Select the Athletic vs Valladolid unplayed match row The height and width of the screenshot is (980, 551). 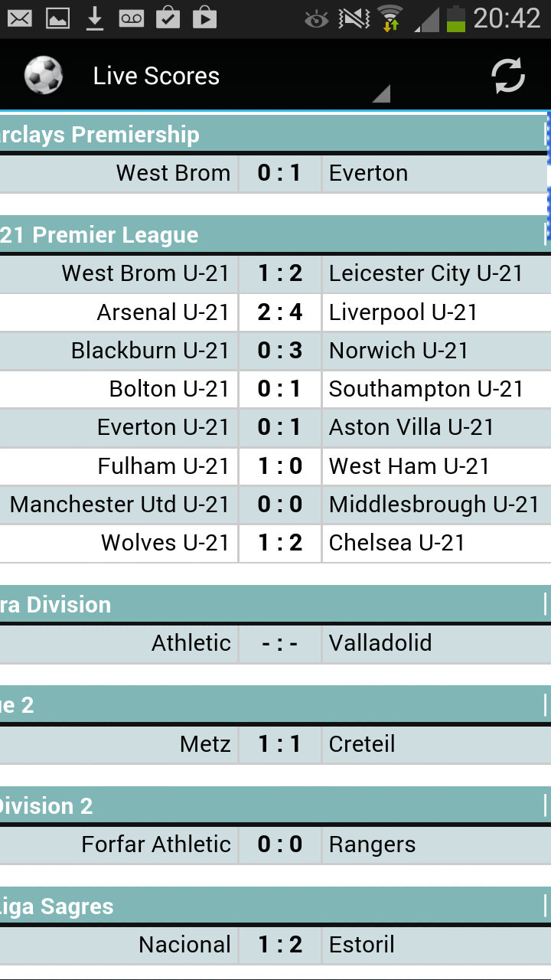pos(275,643)
